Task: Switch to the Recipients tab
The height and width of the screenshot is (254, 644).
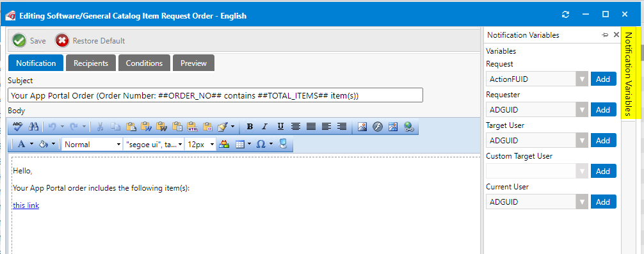Action: tap(91, 63)
